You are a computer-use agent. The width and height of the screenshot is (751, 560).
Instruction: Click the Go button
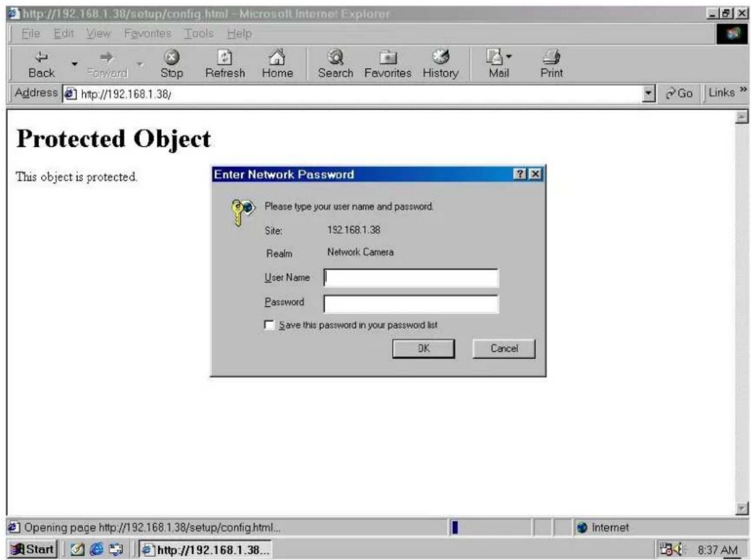coord(679,93)
